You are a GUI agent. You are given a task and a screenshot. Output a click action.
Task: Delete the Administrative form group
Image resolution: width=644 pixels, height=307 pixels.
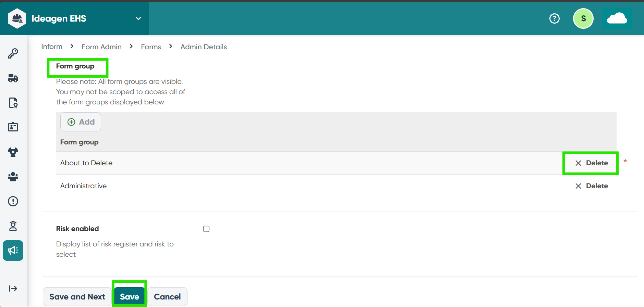(x=591, y=186)
